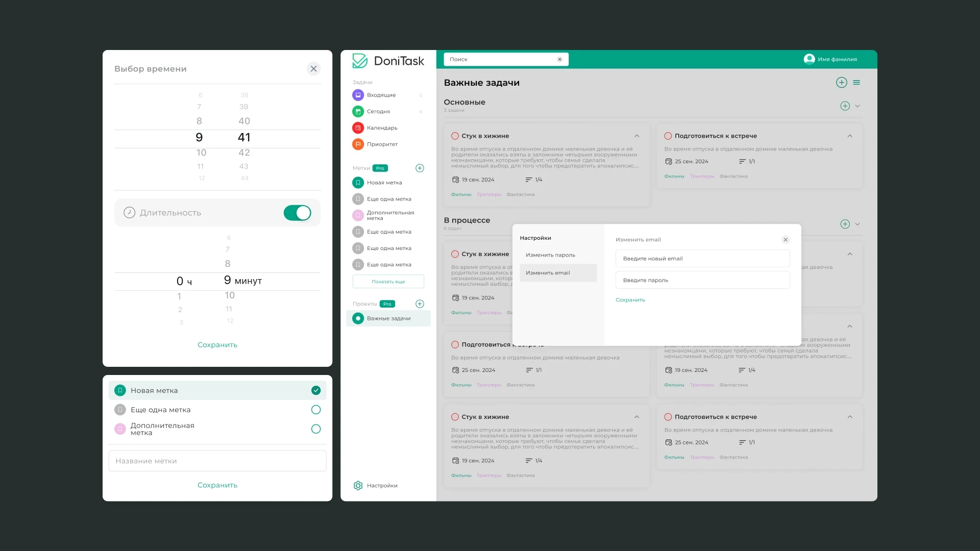The image size is (980, 551).
Task: Clear the Поиск field with x icon
Action: (559, 59)
